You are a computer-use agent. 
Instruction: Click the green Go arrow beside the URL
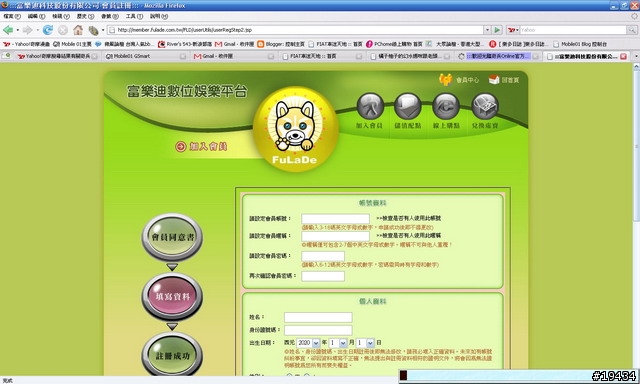[x=497, y=30]
